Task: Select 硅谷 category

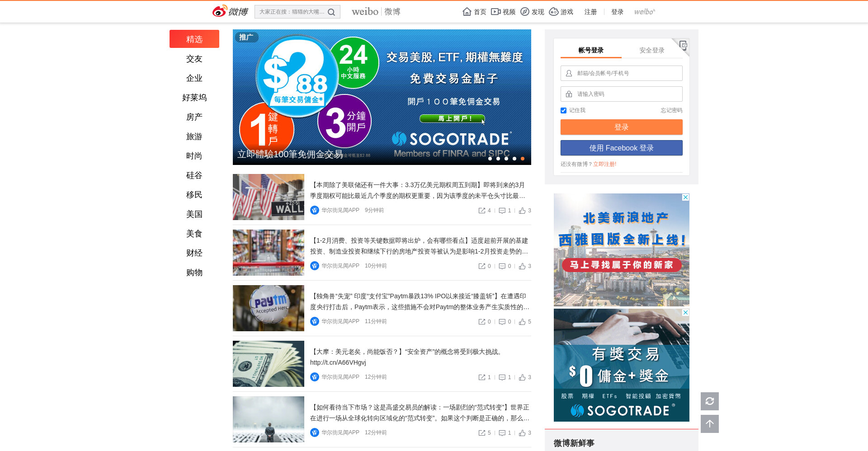Action: pos(194,175)
